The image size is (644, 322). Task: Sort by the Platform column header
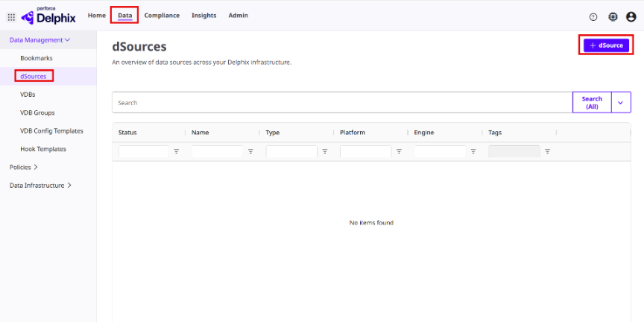pyautogui.click(x=353, y=133)
